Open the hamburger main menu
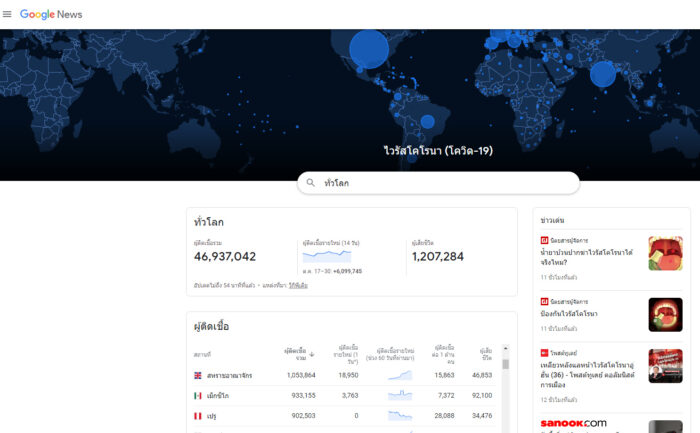Image resolution: width=700 pixels, height=433 pixels. (x=8, y=14)
